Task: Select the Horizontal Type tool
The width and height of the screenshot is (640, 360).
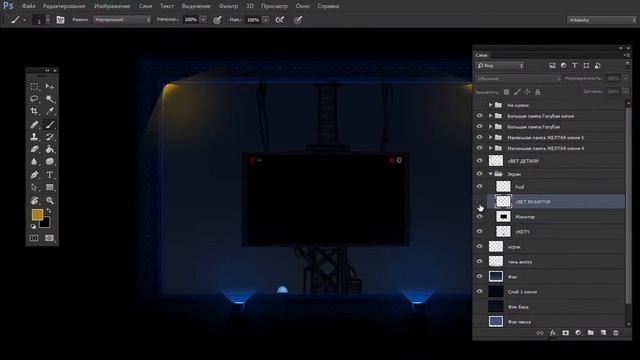Action: (x=50, y=175)
